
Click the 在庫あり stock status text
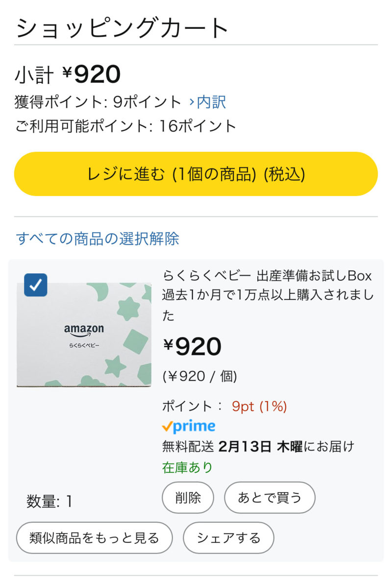point(187,467)
